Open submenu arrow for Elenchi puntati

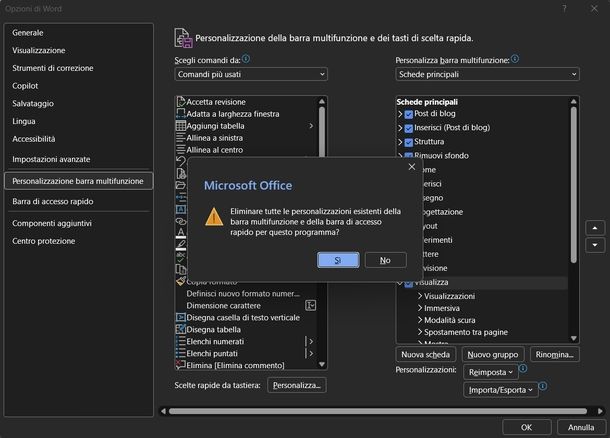(311, 353)
